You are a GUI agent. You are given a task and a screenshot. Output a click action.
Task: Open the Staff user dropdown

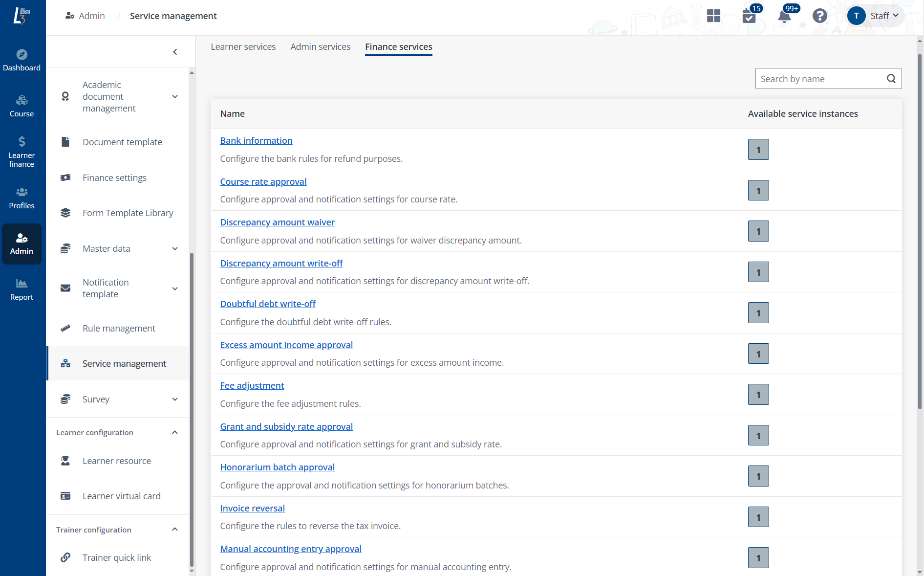click(x=876, y=16)
